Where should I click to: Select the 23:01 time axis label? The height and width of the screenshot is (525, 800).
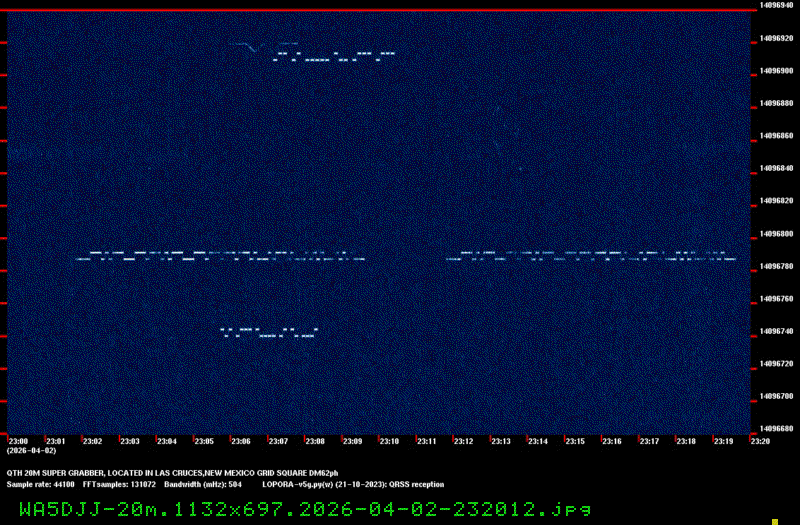click(56, 441)
